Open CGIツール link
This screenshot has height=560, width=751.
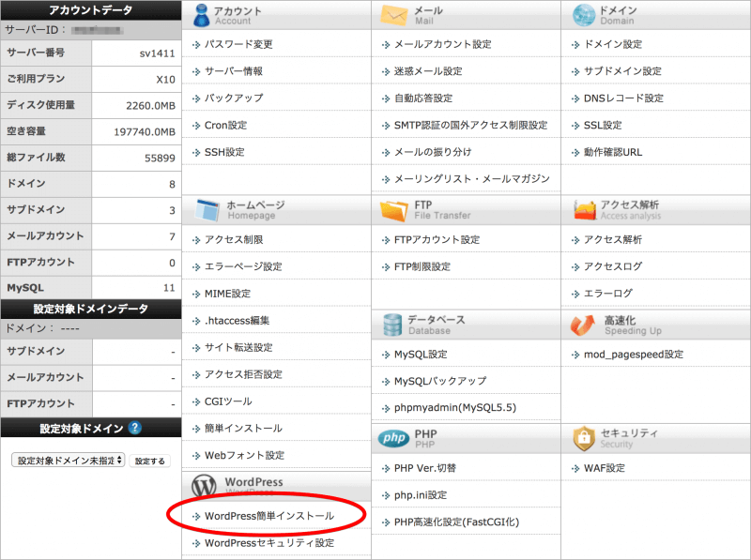click(228, 401)
